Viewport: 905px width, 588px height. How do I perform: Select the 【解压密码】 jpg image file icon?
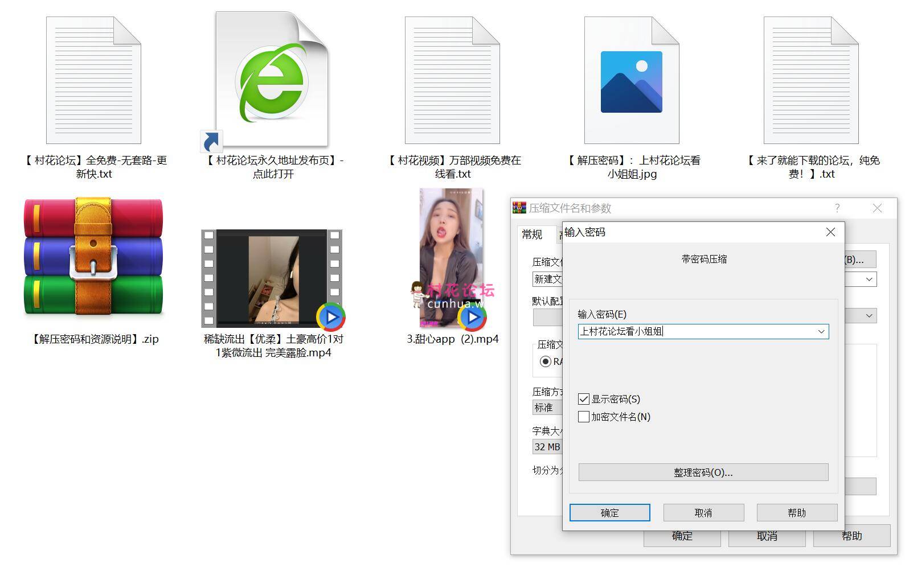pyautogui.click(x=632, y=80)
